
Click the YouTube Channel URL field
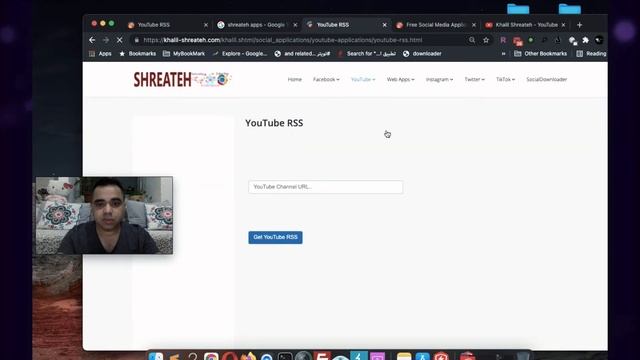pyautogui.click(x=325, y=187)
